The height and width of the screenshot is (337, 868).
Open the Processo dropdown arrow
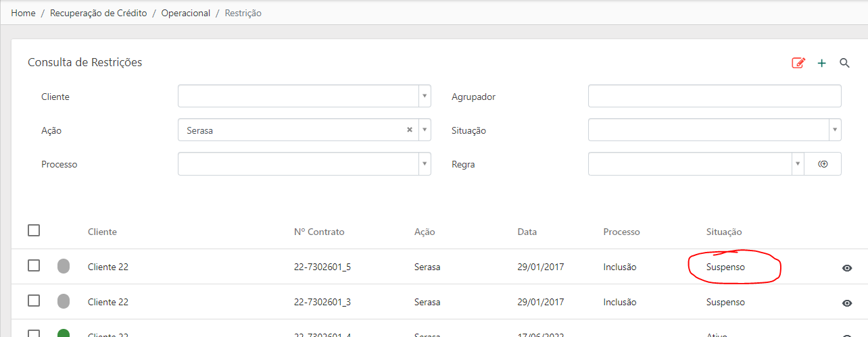(425, 163)
